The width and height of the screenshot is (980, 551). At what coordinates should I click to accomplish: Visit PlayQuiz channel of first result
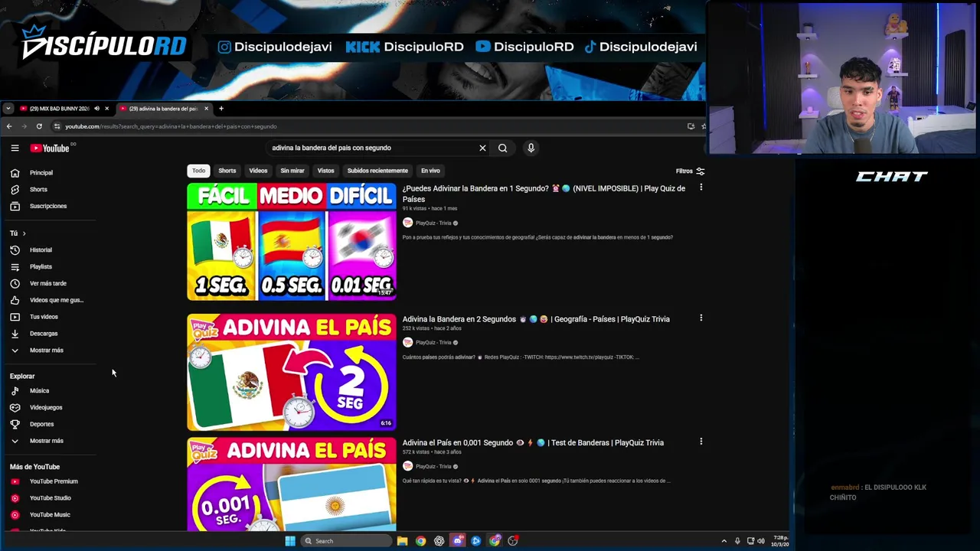pos(433,223)
